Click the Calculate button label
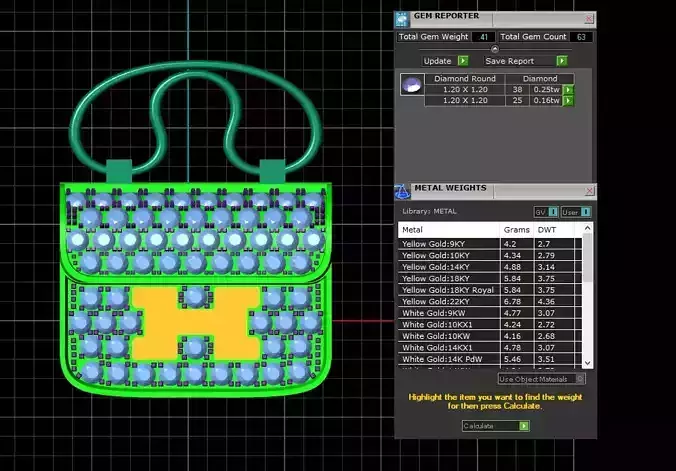This screenshot has height=471, width=676. (x=478, y=426)
